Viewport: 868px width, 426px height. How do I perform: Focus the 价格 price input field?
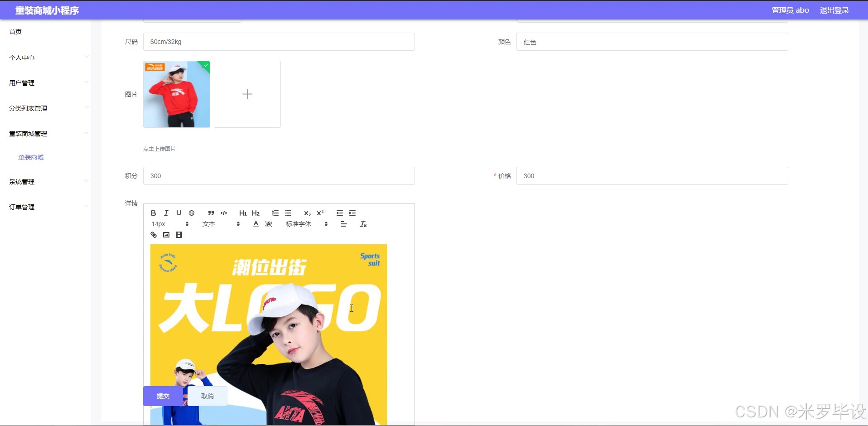coord(652,176)
